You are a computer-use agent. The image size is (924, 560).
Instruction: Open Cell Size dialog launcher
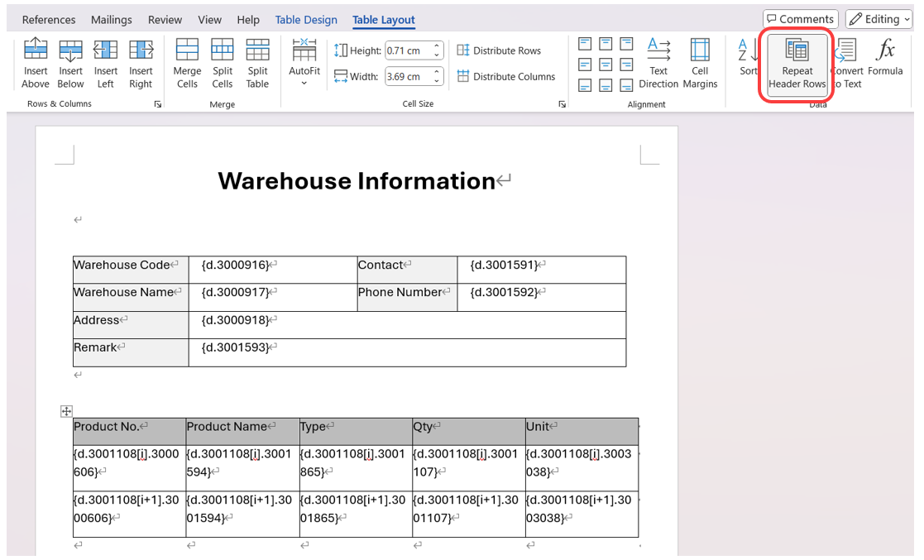click(563, 105)
